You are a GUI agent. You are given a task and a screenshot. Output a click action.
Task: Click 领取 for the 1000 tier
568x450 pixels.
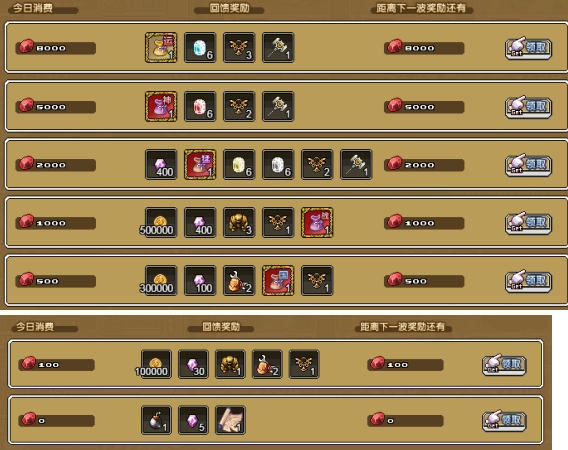(529, 223)
